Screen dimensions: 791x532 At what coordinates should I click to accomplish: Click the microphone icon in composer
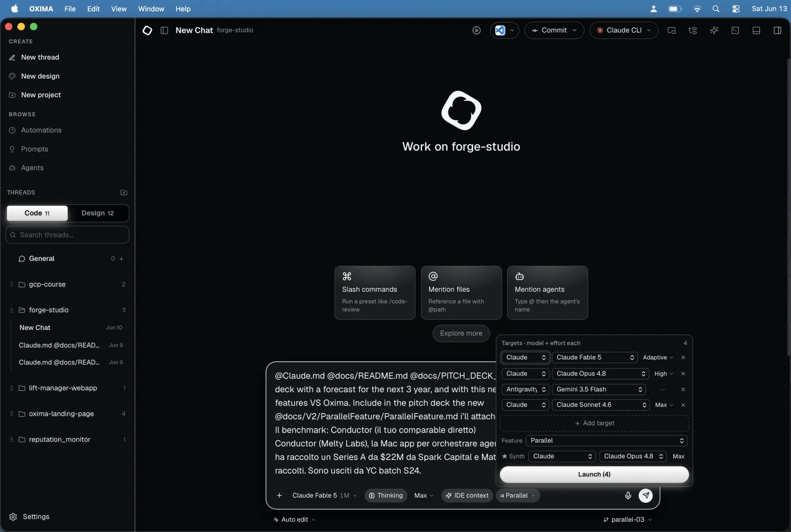(x=628, y=495)
